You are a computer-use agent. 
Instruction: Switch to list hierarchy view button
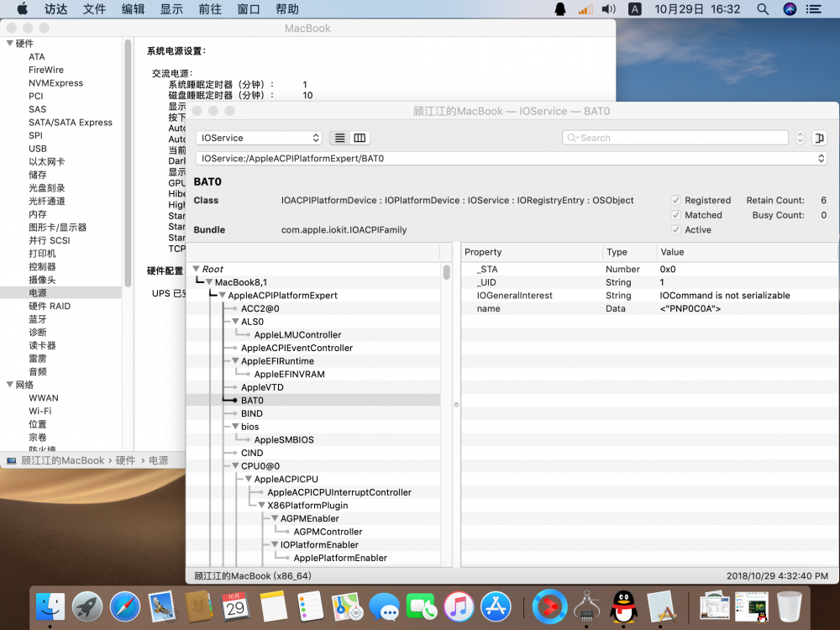click(339, 138)
